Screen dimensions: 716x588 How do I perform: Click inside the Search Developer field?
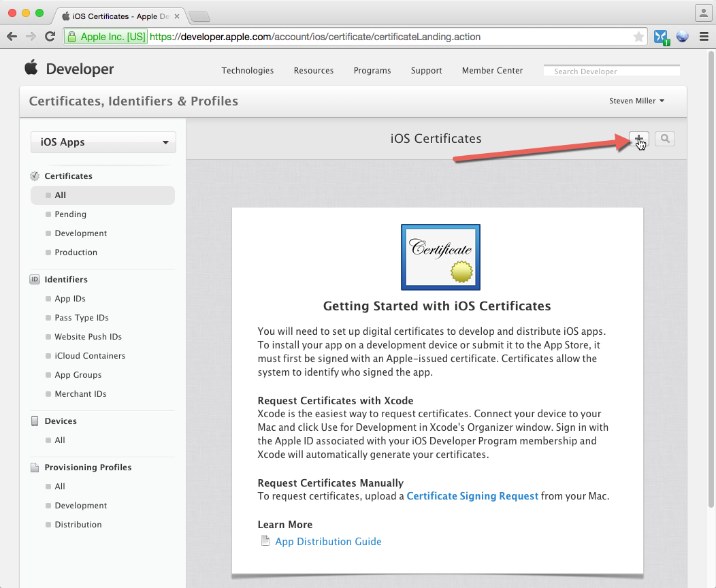coord(611,71)
